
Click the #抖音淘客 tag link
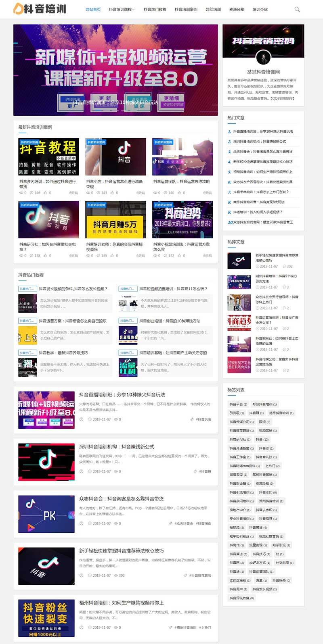(203, 523)
